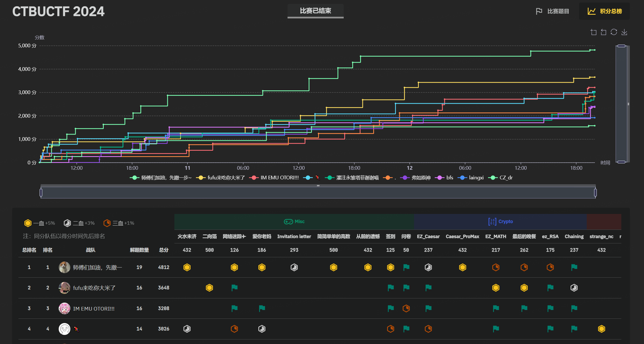Toggle legend series CZ_dr
The height and width of the screenshot is (344, 644).
tap(500, 178)
